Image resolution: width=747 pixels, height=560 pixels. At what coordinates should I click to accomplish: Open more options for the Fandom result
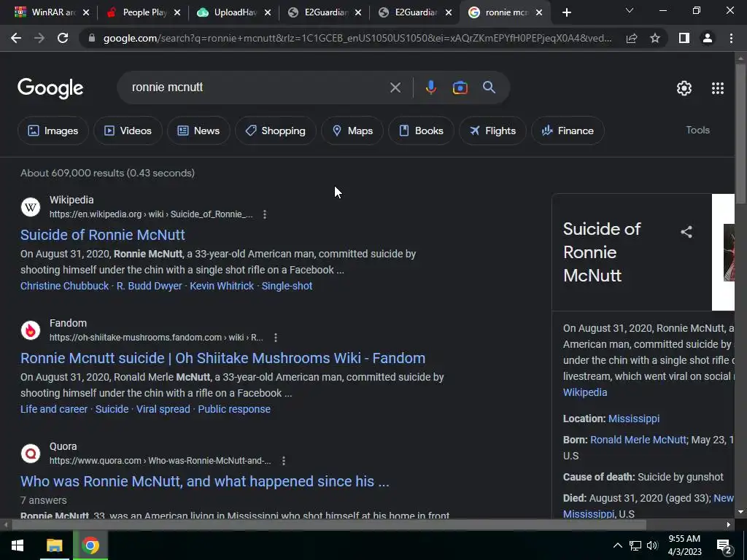(275, 338)
